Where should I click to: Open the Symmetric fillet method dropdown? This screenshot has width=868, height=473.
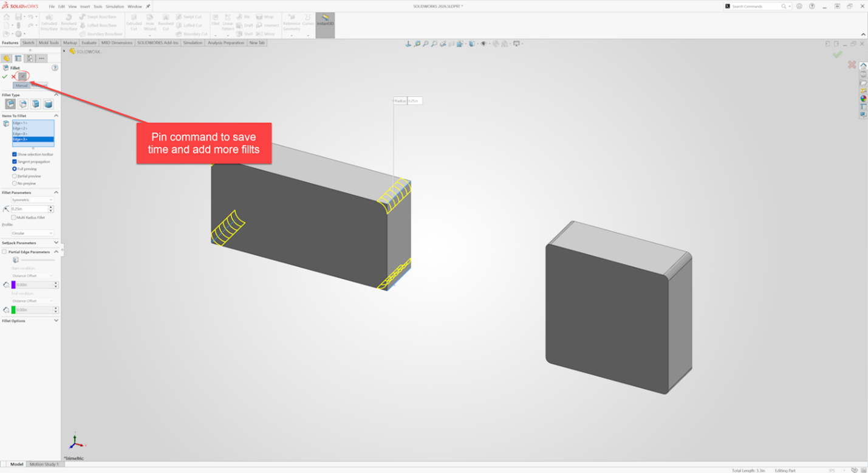coord(32,200)
